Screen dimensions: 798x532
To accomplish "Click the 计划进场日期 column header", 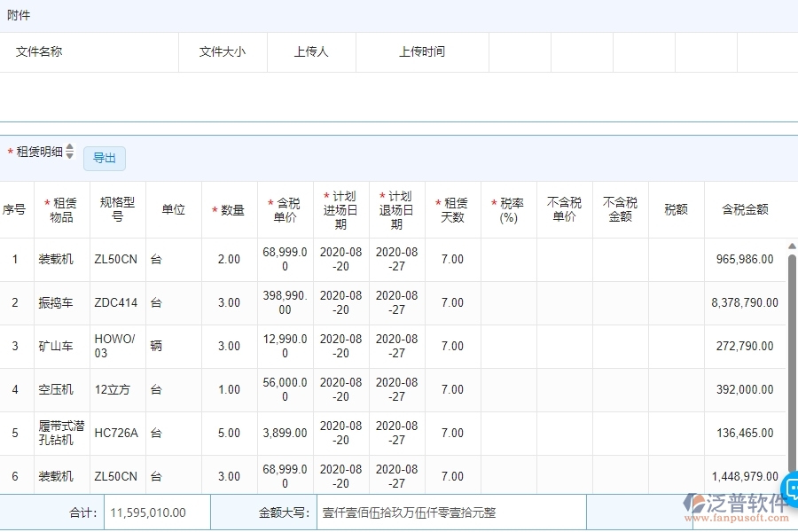I will pyautogui.click(x=340, y=208).
